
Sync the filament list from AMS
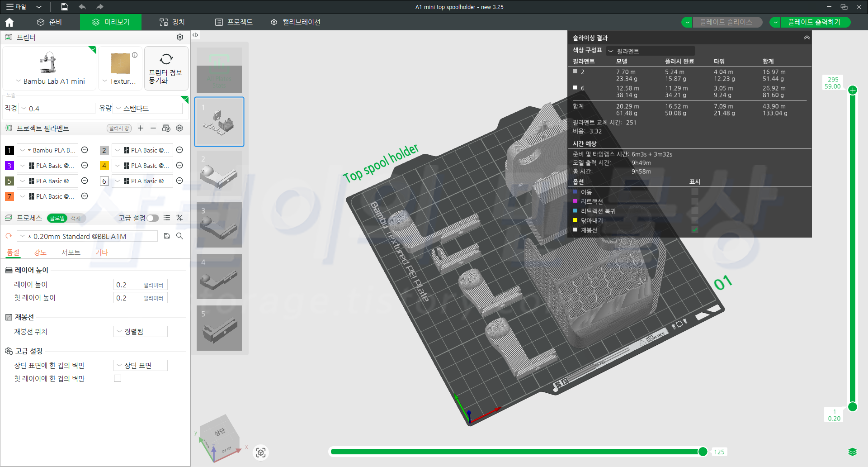point(166,128)
